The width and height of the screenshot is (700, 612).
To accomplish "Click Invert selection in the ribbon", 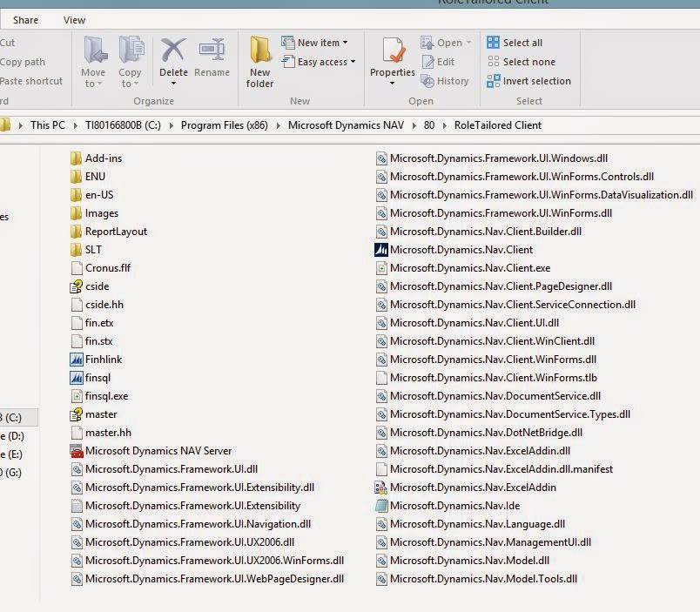I will coord(529,81).
